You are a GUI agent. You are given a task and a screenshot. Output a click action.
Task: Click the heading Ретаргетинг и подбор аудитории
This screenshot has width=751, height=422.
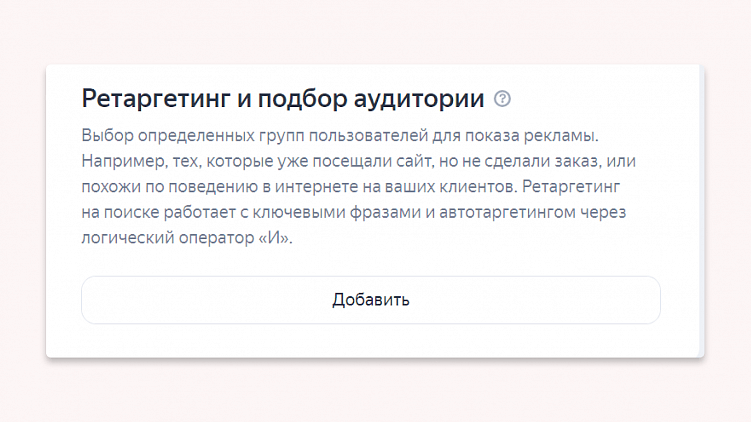(x=283, y=99)
